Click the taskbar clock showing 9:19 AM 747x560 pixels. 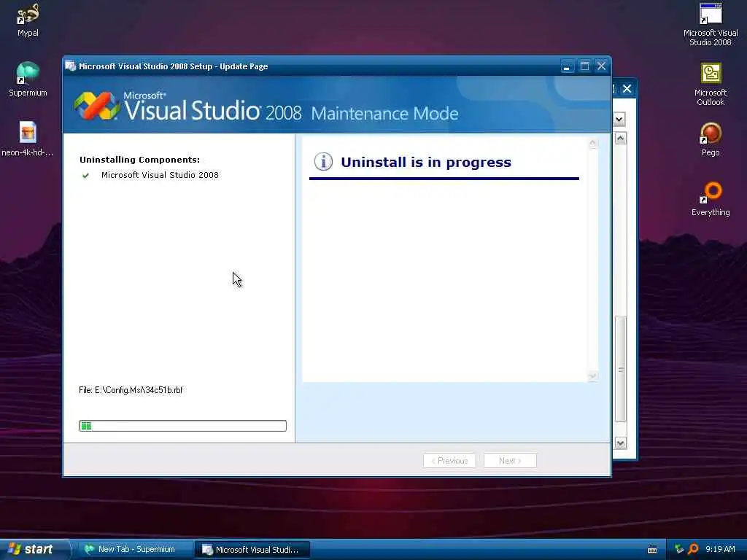(x=720, y=549)
